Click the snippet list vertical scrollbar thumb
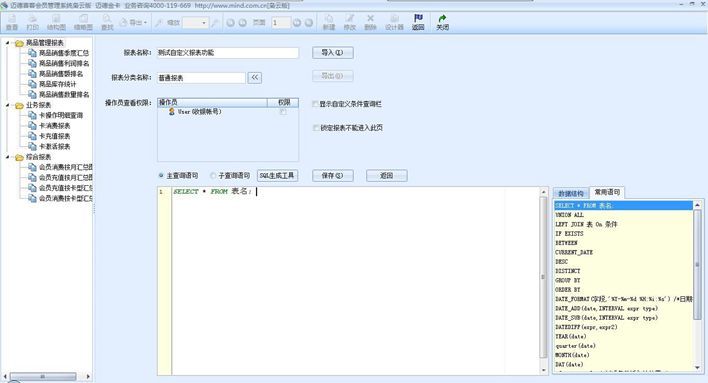 [698, 265]
